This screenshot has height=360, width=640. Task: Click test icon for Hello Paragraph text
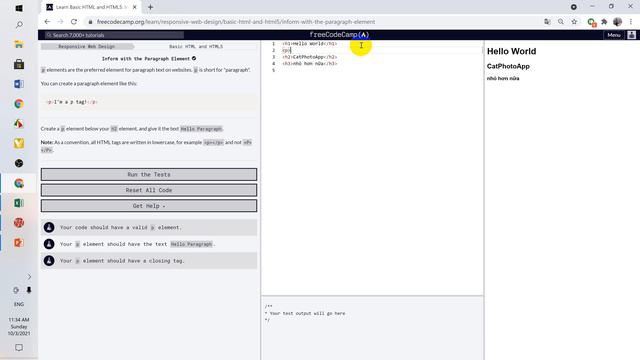pyautogui.click(x=49, y=244)
